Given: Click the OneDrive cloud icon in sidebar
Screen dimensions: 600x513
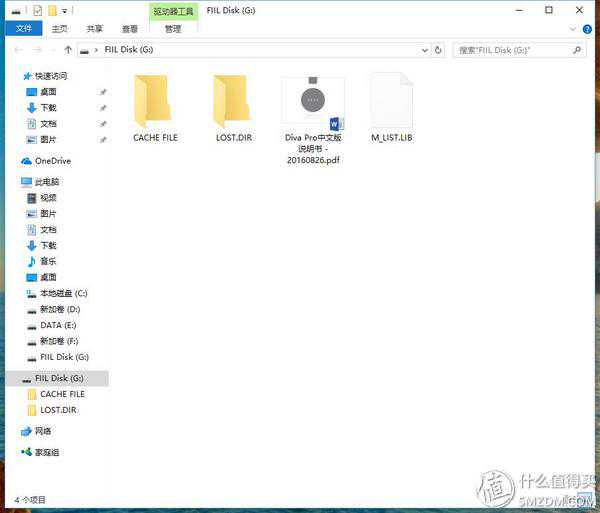Looking at the screenshot, I should coord(26,161).
